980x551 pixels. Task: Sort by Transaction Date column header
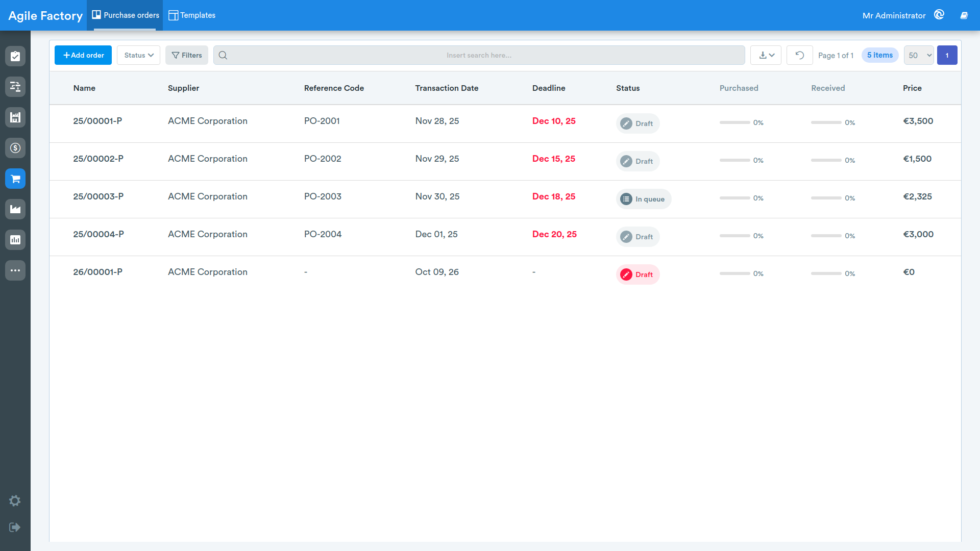(447, 88)
